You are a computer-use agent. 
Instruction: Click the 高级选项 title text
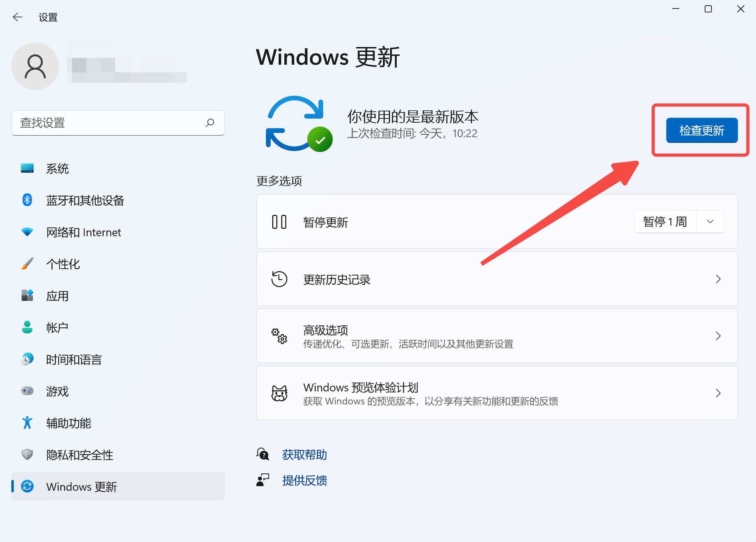pos(326,330)
